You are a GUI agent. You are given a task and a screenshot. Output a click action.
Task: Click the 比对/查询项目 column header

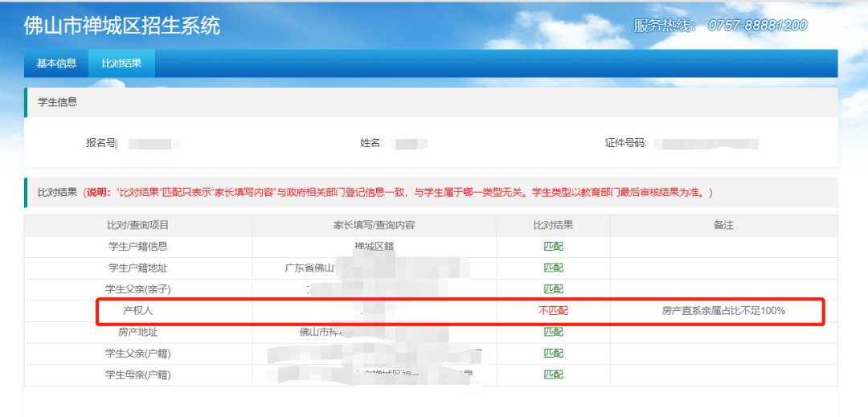(138, 226)
